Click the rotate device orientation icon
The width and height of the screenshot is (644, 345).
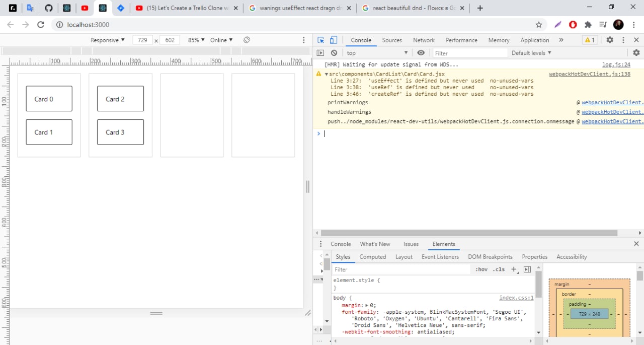pyautogui.click(x=247, y=40)
